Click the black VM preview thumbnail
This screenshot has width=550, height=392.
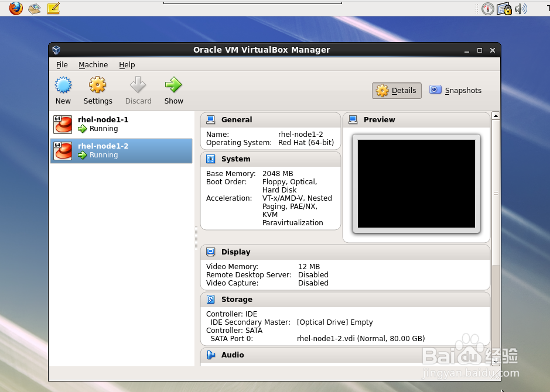[x=416, y=184]
